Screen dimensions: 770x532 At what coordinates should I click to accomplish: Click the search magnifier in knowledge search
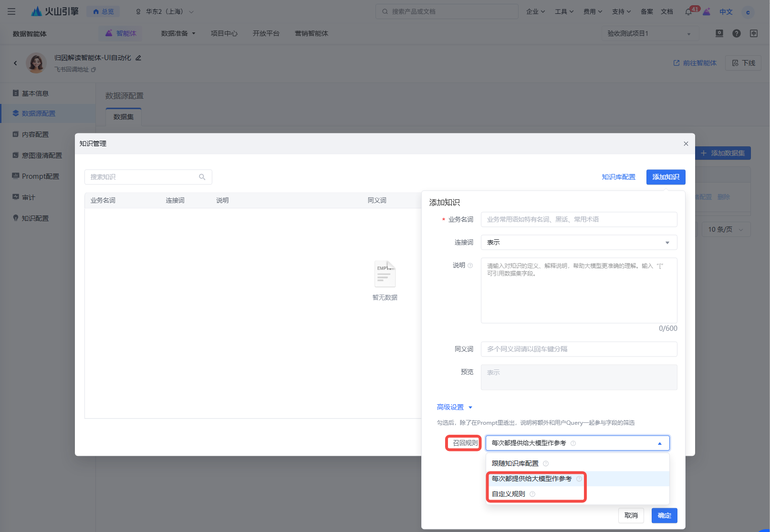click(202, 177)
